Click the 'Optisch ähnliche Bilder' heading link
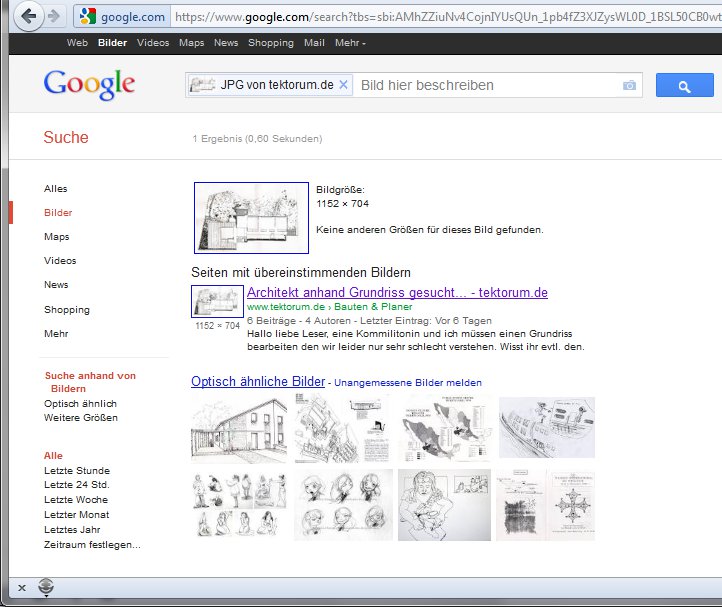722x607 pixels. pyautogui.click(x=258, y=381)
